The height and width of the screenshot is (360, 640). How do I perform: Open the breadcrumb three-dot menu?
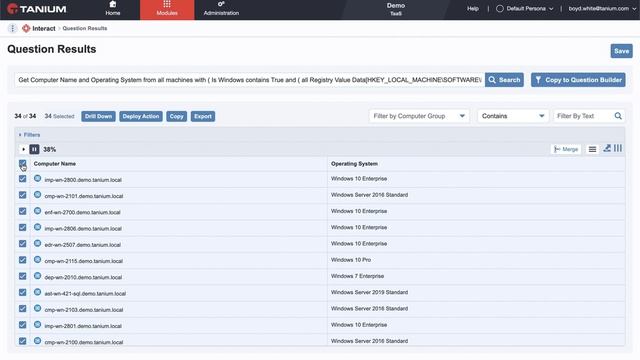tap(12, 28)
